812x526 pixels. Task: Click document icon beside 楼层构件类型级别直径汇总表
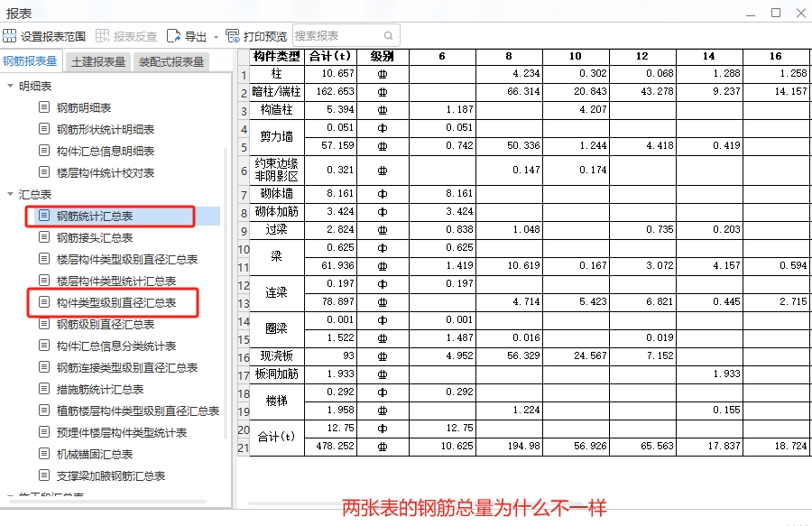(x=44, y=259)
